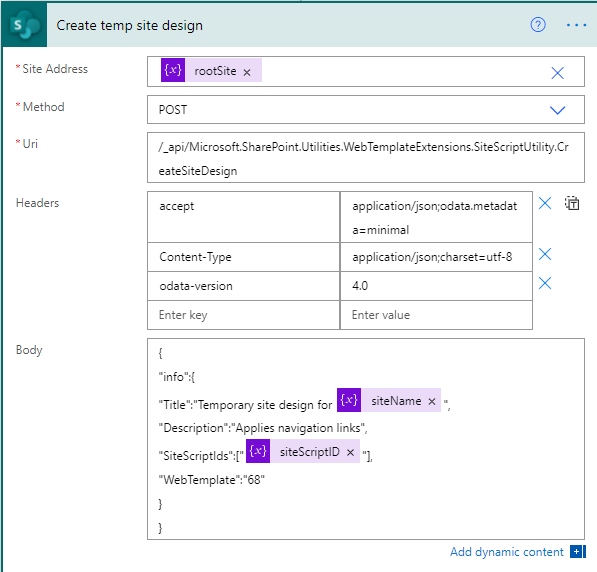Screen dimensions: 597x572
Task: Click the odata-version key cell
Action: [x=243, y=286]
